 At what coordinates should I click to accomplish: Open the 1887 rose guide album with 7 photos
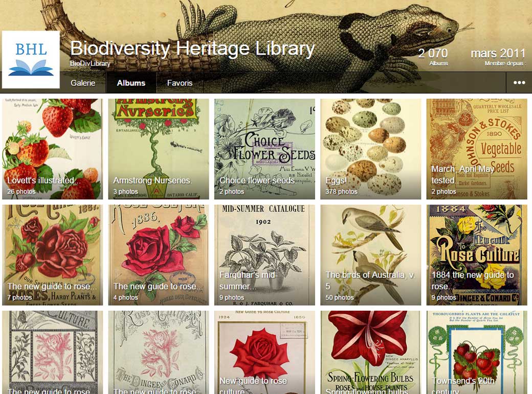coord(52,255)
